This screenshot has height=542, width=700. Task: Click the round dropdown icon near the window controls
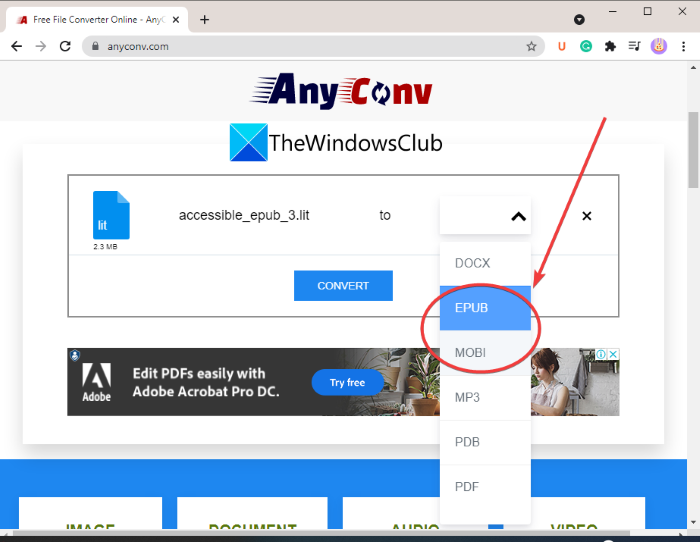coord(579,20)
